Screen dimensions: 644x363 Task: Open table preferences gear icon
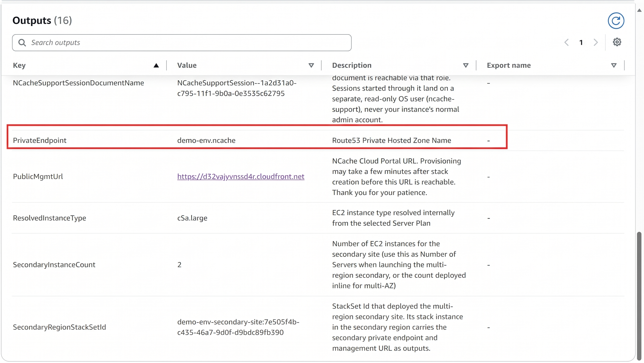pos(617,42)
